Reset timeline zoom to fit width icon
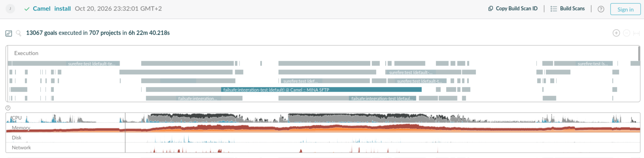 (x=636, y=33)
